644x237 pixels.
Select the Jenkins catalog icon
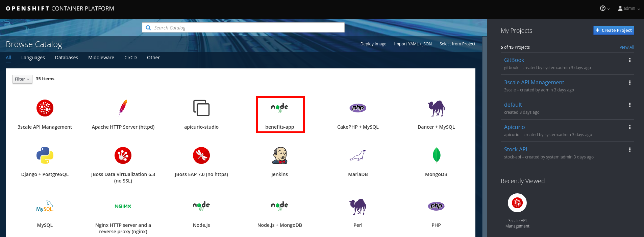[279, 156]
